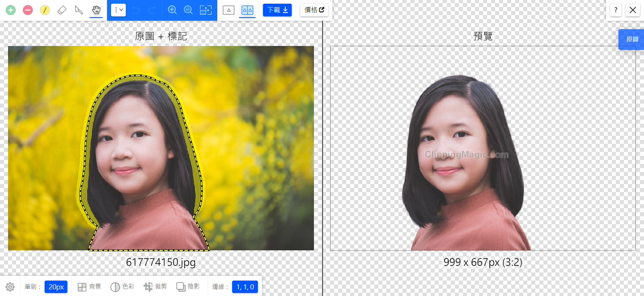Open the three-dot options dropdown
Viewport: 644px width, 296px height.
(x=118, y=10)
